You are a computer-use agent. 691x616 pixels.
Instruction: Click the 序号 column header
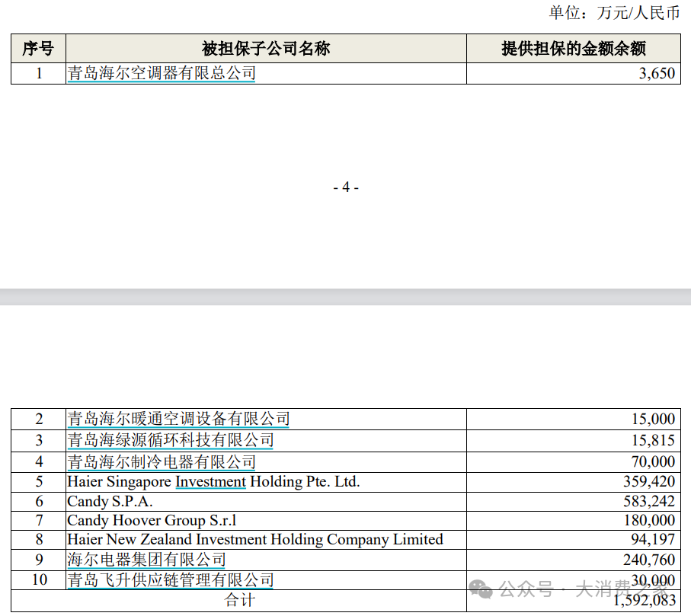(x=38, y=49)
